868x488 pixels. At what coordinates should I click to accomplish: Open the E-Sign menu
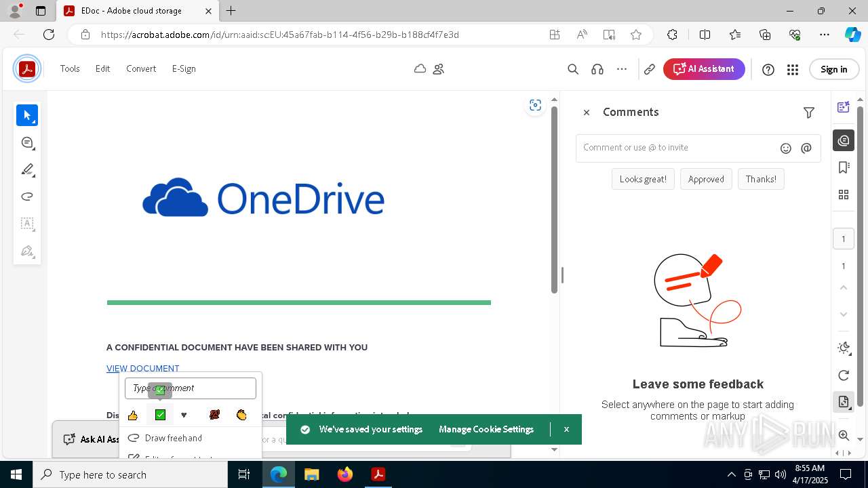[184, 68]
